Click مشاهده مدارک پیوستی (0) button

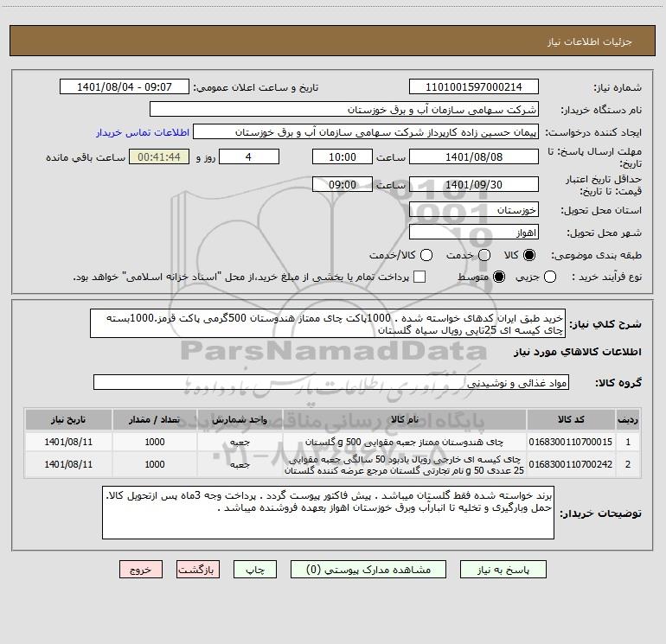click(368, 570)
